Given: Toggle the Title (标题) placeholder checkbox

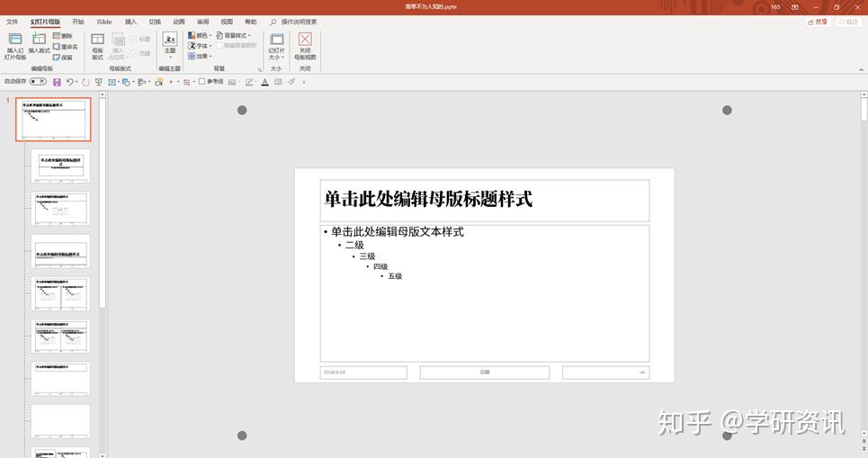Looking at the screenshot, I should (x=140, y=40).
